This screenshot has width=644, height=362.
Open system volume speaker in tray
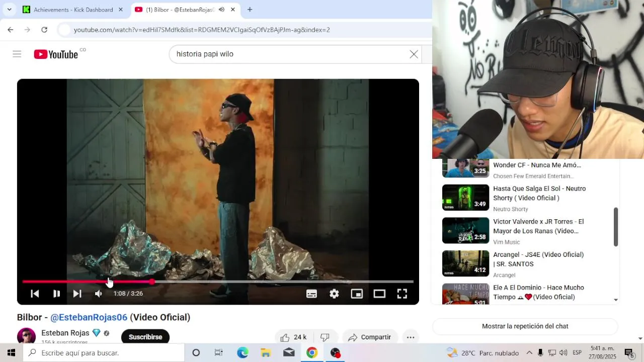[x=563, y=353]
